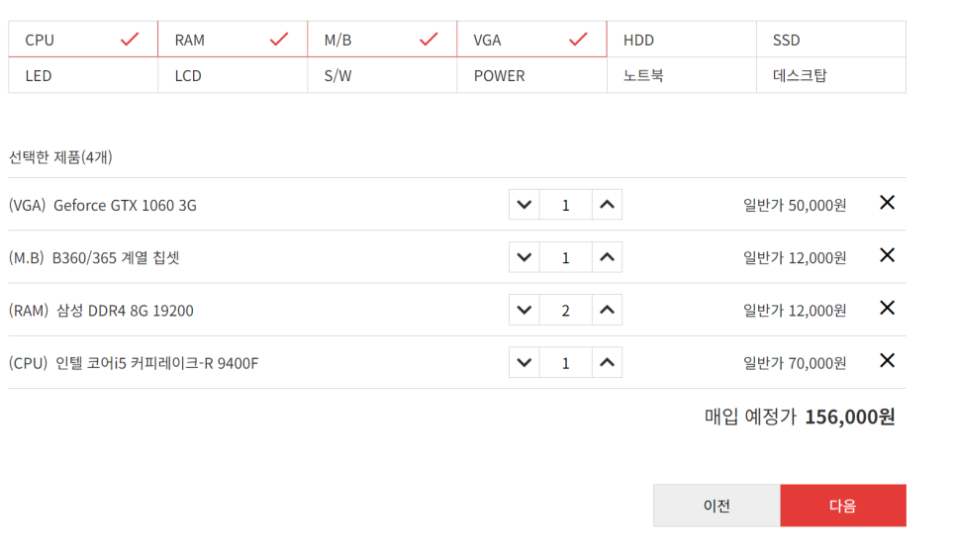Decrease quantity of B360/365 chipset

(525, 258)
